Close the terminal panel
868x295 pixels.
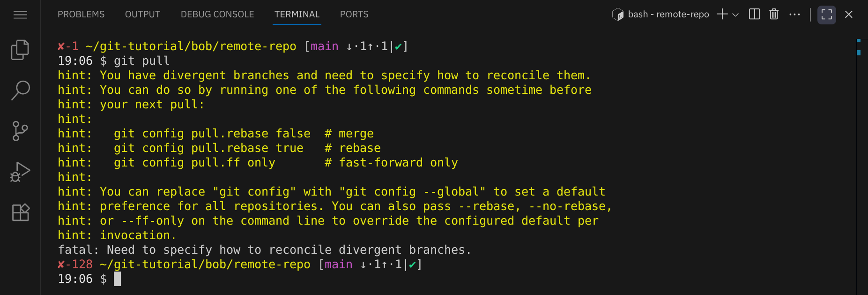[848, 14]
